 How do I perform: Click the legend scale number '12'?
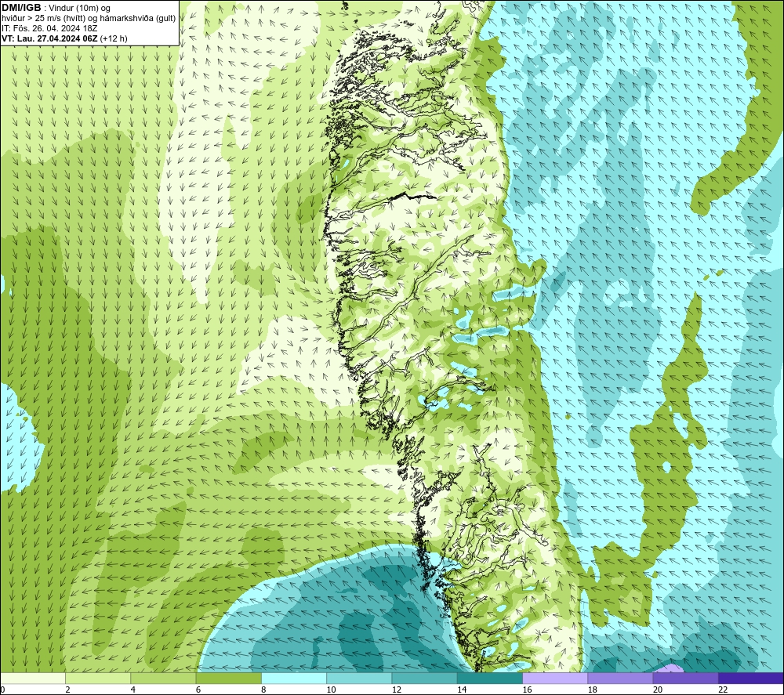397,690
